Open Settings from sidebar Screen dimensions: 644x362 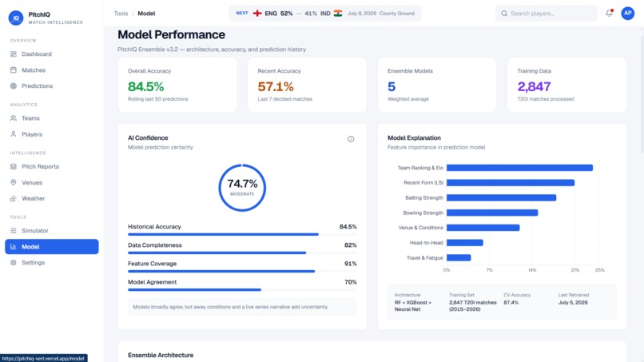(x=52, y=263)
